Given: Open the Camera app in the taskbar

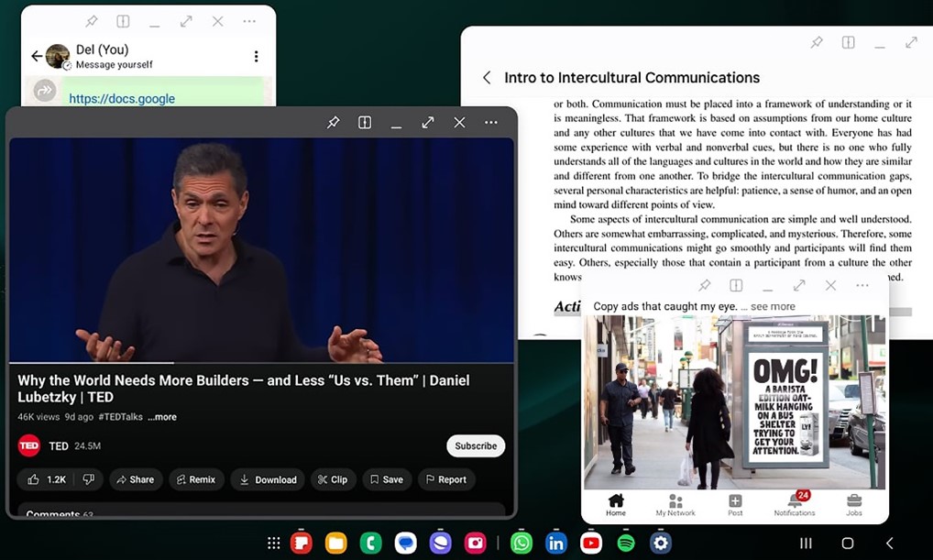Looking at the screenshot, I should 476,543.
